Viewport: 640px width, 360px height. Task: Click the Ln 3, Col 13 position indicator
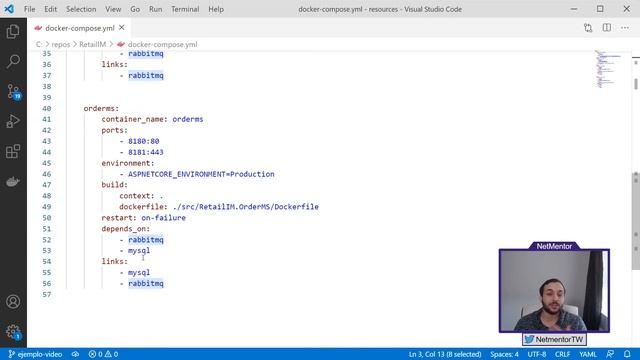[445, 354]
